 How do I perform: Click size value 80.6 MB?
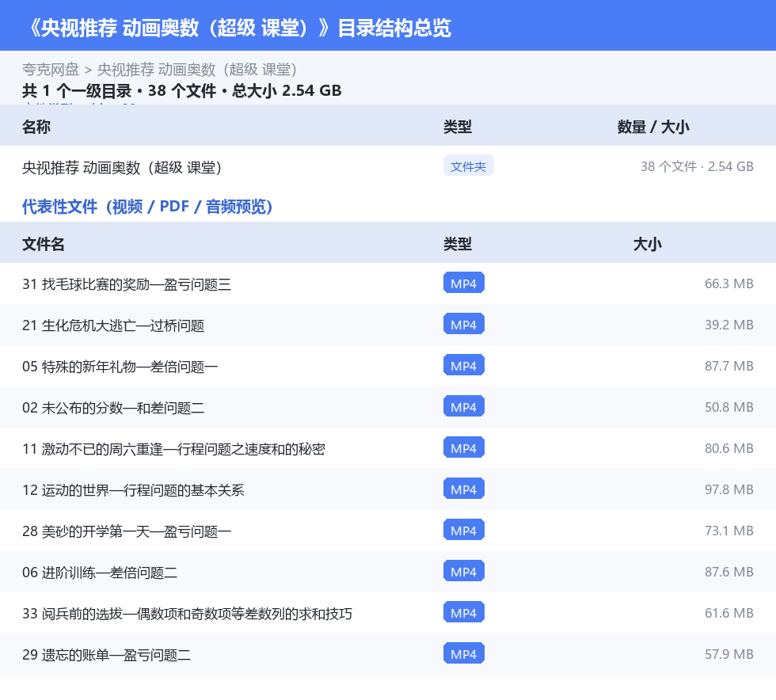click(x=729, y=448)
